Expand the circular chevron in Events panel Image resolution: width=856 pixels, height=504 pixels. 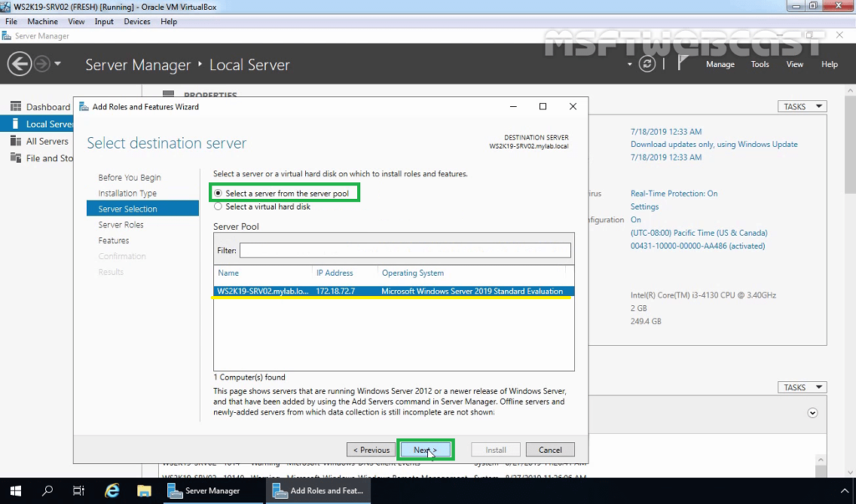point(813,413)
